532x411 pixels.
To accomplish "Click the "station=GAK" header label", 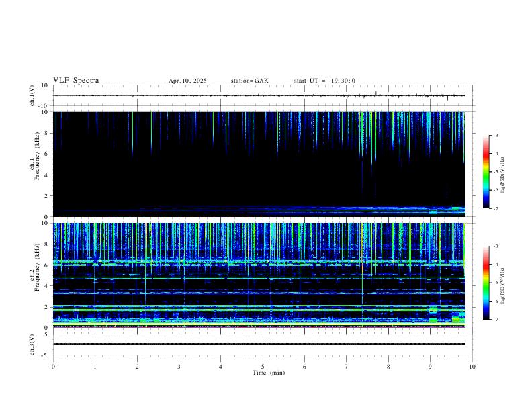I will pos(249,81).
